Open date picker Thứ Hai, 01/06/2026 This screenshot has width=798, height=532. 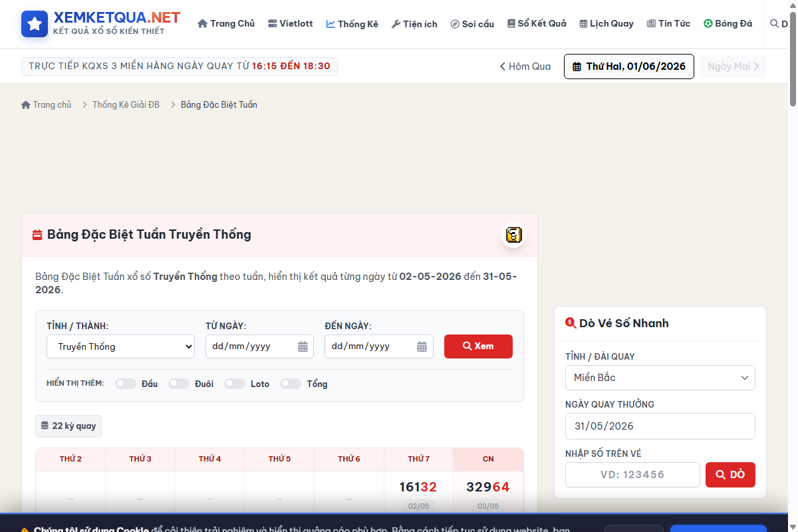(629, 66)
